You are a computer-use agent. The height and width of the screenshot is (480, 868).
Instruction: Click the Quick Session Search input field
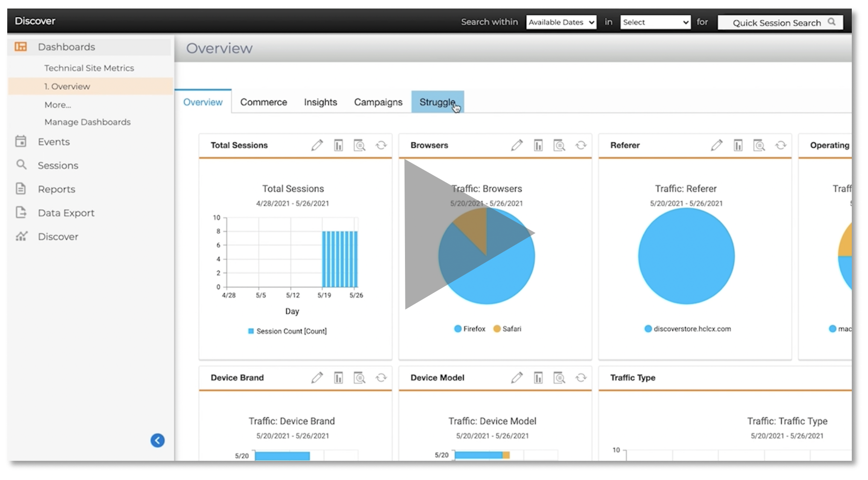click(780, 22)
